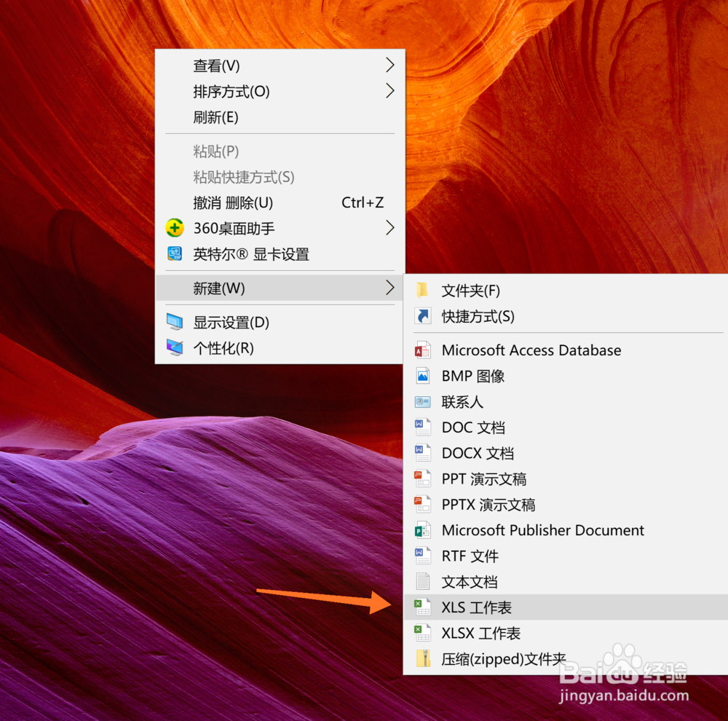Expand the 新建(W) submenu arrow
Viewport: 728px width, 721px height.
(390, 288)
